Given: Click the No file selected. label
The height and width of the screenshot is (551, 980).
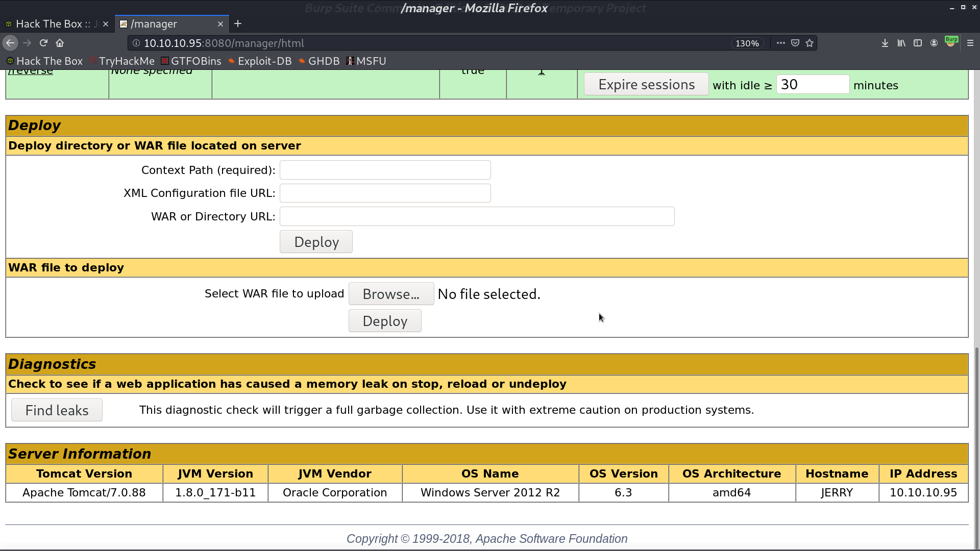Looking at the screenshot, I should pos(489,294).
